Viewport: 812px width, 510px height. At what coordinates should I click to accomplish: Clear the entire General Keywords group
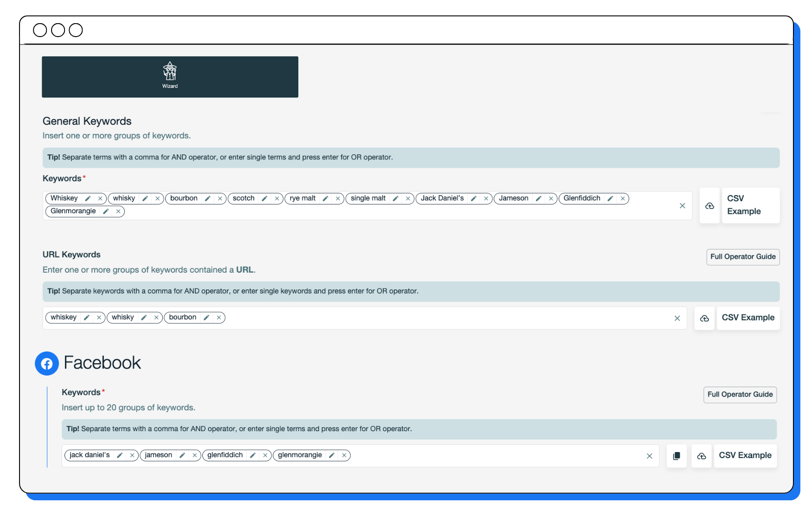tap(682, 205)
